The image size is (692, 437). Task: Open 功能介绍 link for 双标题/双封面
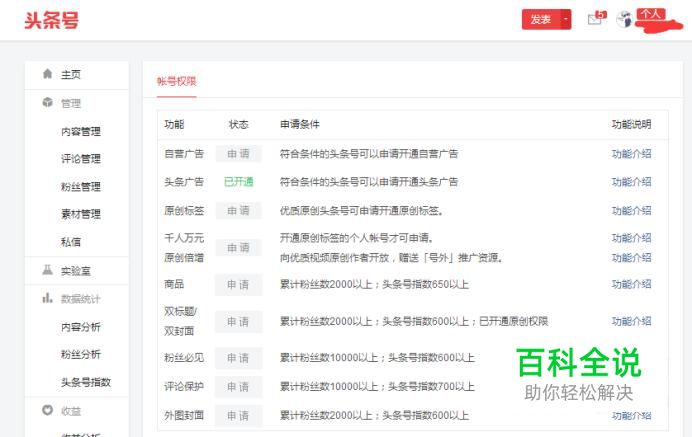click(632, 321)
